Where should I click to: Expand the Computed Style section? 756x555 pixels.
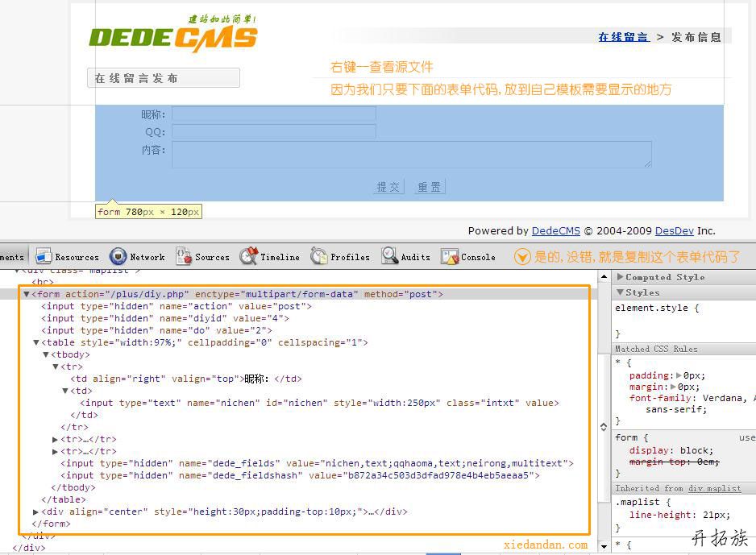[x=620, y=277]
